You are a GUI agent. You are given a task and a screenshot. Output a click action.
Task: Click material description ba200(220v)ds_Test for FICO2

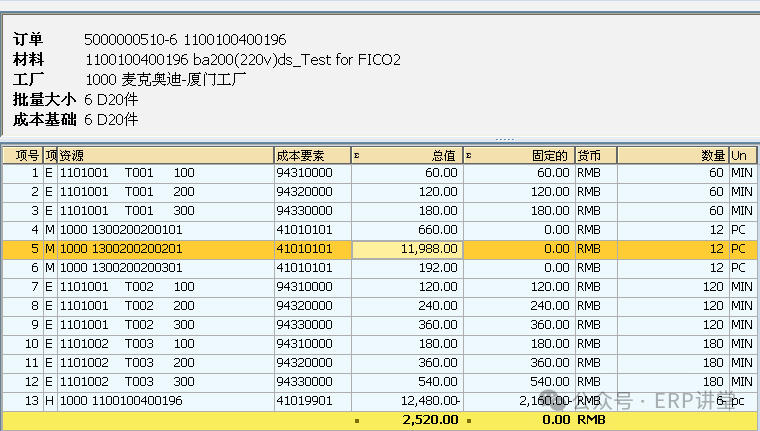[x=297, y=60]
